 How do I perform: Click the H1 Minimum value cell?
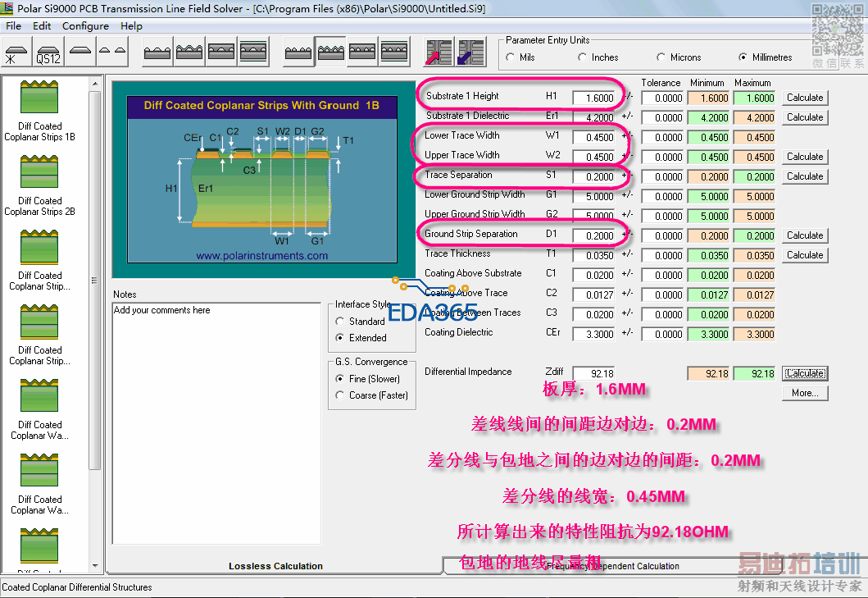click(x=708, y=98)
